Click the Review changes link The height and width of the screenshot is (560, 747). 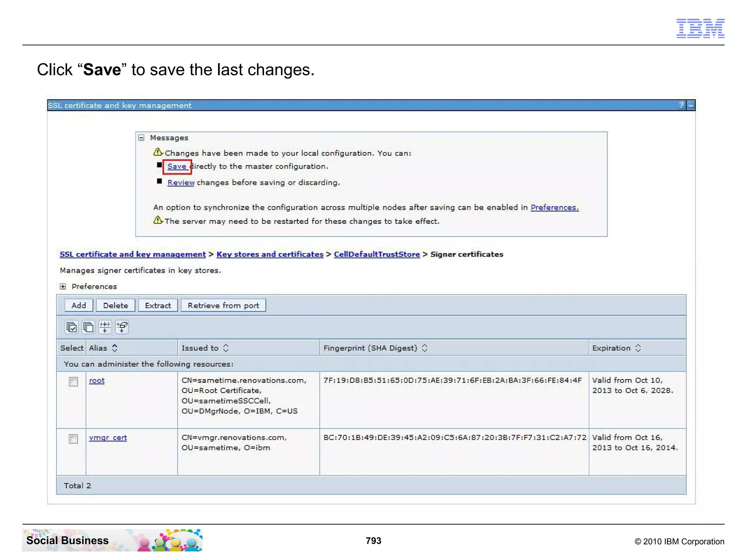click(x=181, y=182)
